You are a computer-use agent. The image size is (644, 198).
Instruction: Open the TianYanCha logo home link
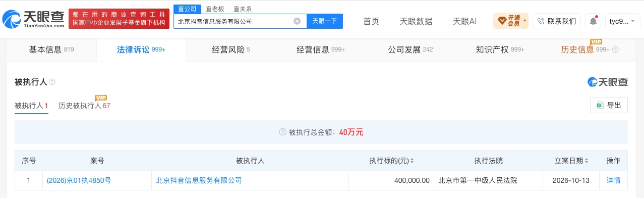34,19
